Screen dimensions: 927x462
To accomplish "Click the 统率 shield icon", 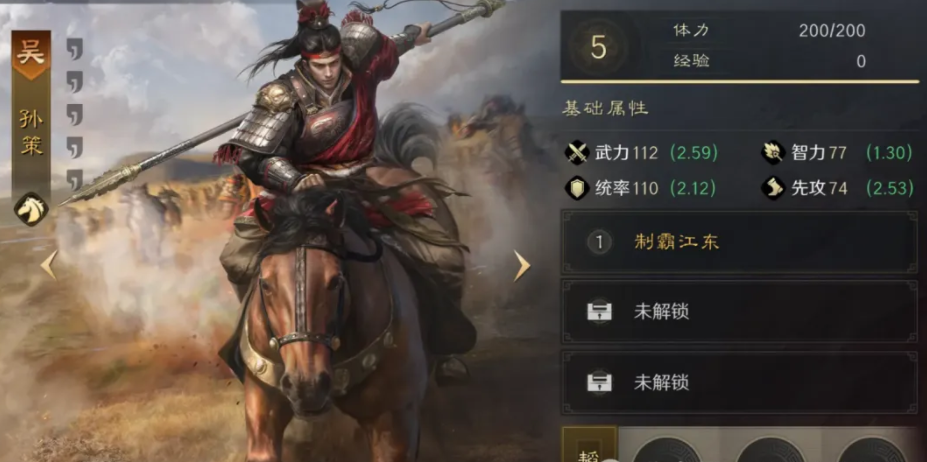I will pos(576,189).
